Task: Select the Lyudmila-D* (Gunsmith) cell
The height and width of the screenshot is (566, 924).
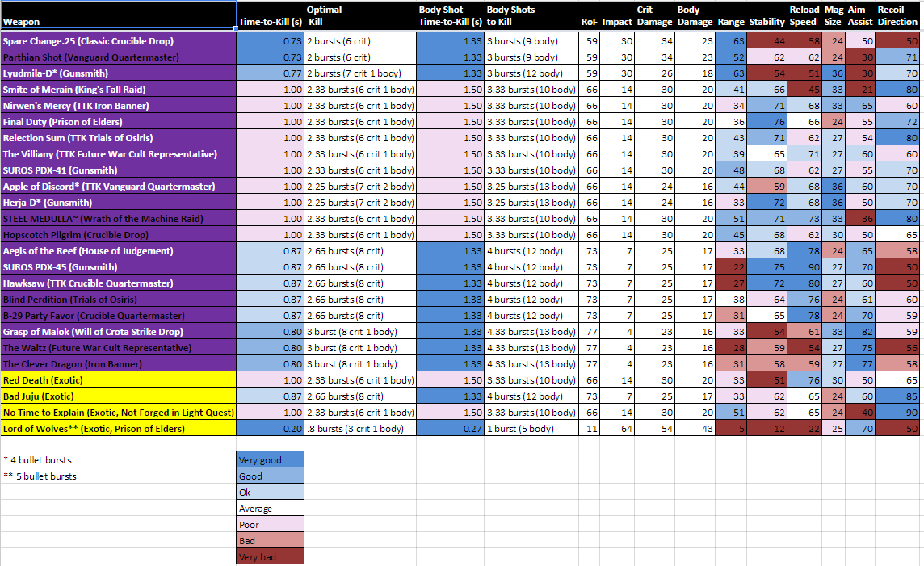Action: coord(119,73)
